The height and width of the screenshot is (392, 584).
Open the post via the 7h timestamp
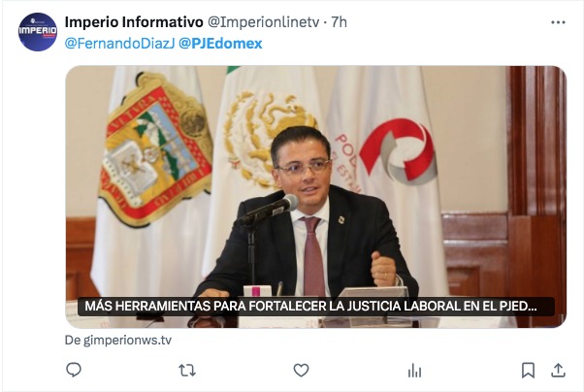[339, 22]
